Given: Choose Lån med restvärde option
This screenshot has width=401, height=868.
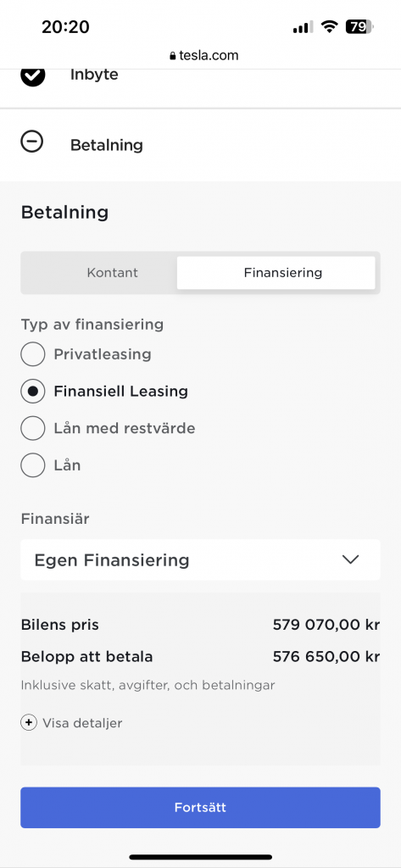Looking at the screenshot, I should coord(33,428).
